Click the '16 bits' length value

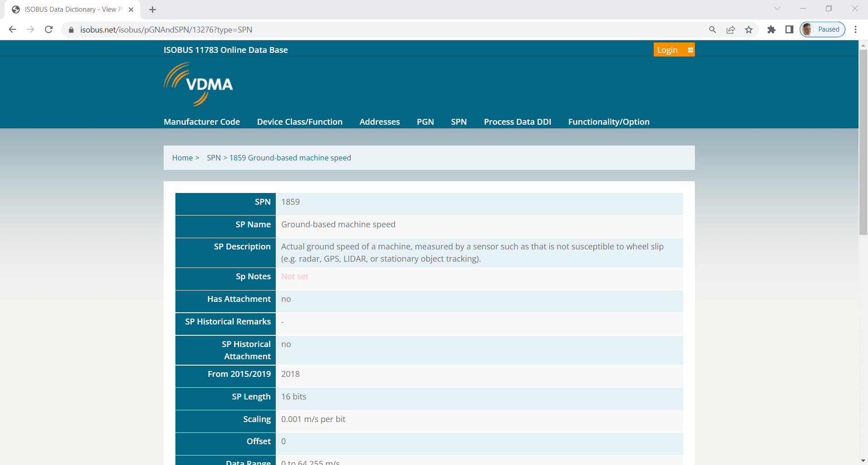pos(294,397)
